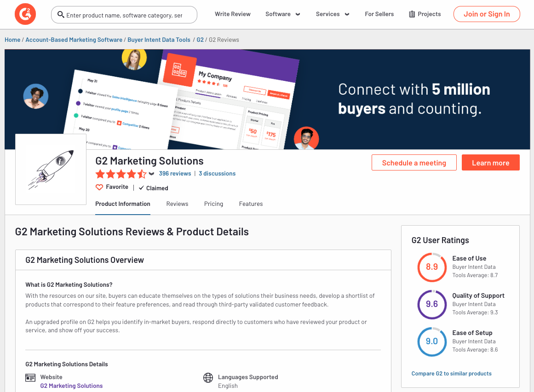This screenshot has width=534, height=392.
Task: Click the Quality of Support score circle
Action: click(431, 304)
